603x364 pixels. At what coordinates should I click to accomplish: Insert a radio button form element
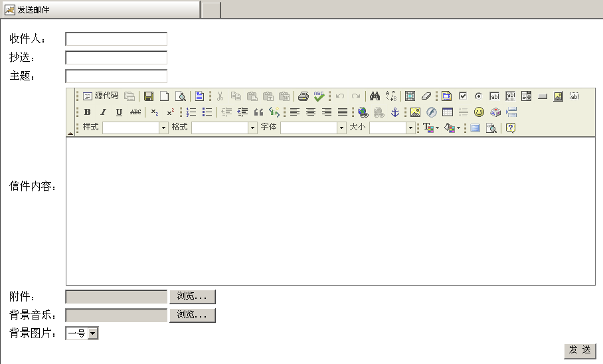point(478,96)
